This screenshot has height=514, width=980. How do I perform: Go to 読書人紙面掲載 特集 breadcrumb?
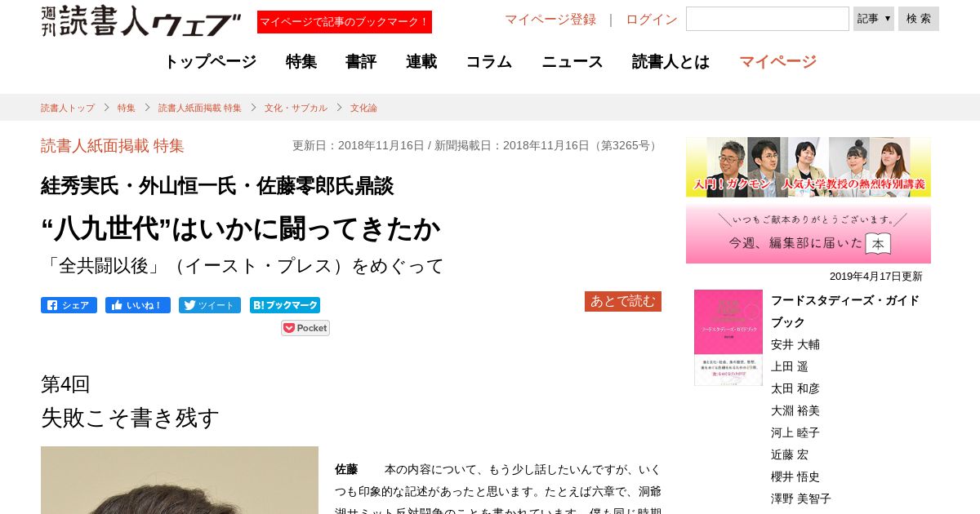pyautogui.click(x=200, y=108)
